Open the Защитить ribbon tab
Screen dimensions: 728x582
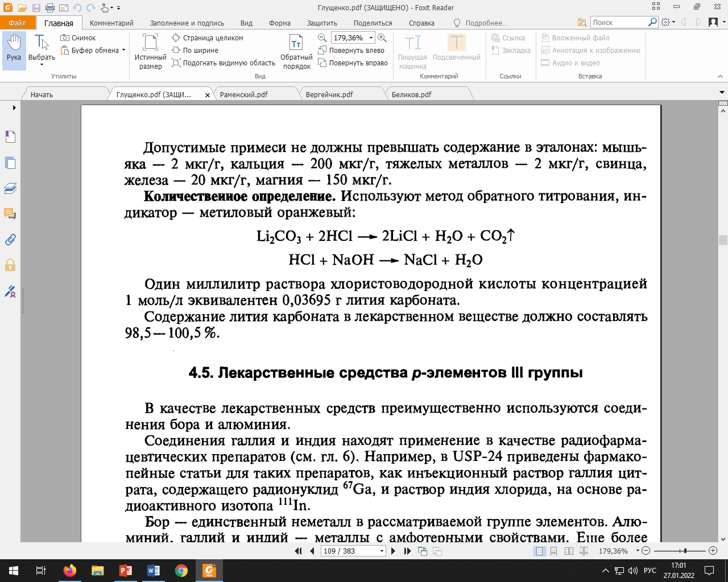click(322, 23)
